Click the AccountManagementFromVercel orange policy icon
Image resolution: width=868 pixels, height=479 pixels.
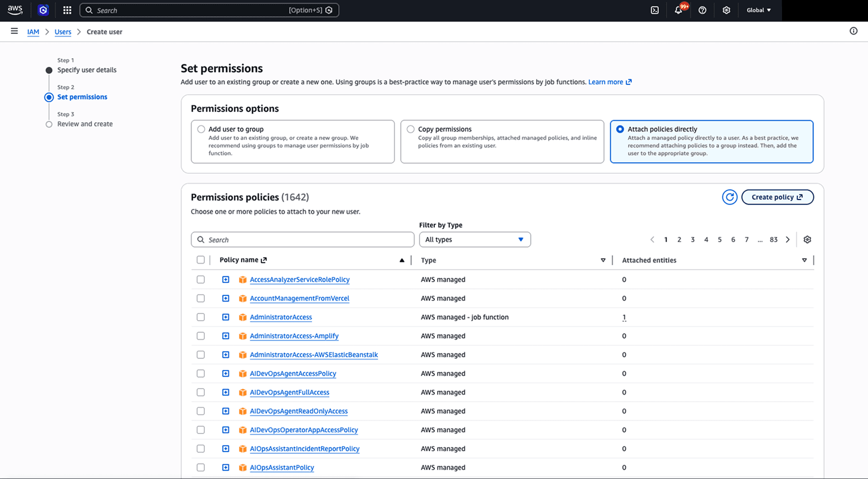[243, 299]
